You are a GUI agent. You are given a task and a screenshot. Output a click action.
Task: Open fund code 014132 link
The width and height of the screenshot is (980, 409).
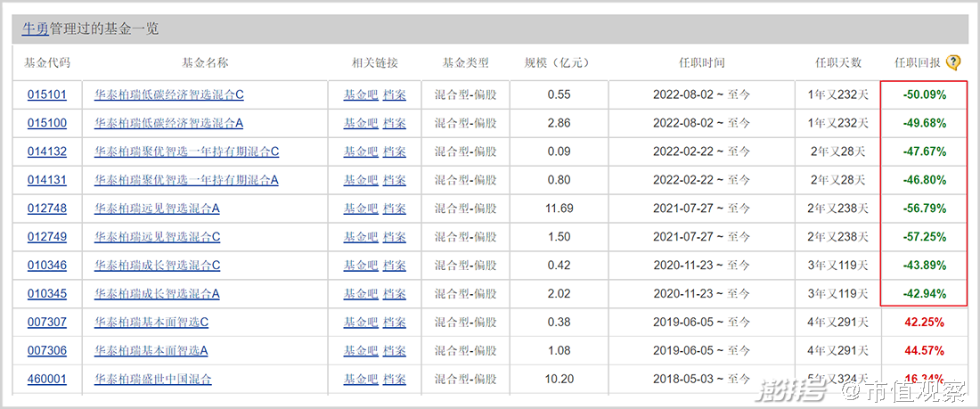pyautogui.click(x=47, y=151)
